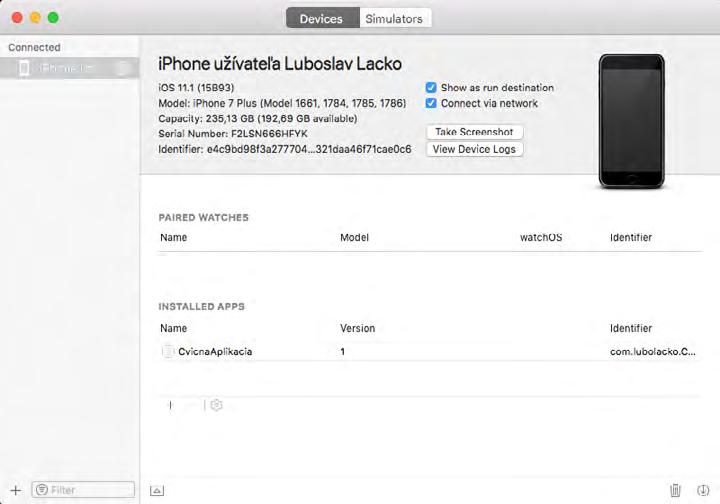The image size is (720, 504).
Task: Click the Capacity 235,13 GB text
Action: pyautogui.click(x=258, y=118)
